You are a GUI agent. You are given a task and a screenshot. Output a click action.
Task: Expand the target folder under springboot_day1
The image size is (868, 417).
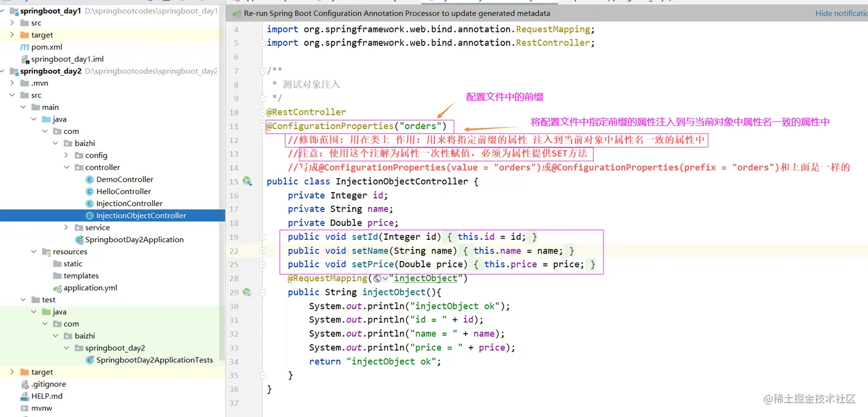[x=13, y=35]
